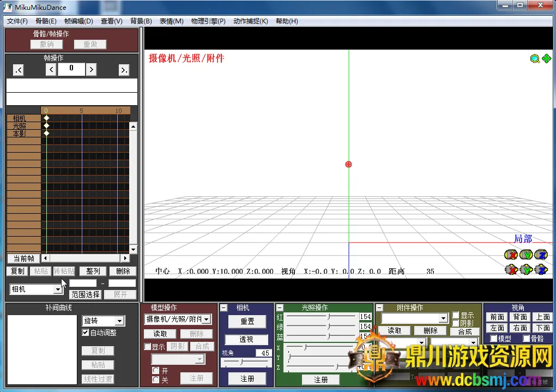Screen dimensions: 556x392
Task: Click the green Y-axis move icon
Action: coord(526,269)
